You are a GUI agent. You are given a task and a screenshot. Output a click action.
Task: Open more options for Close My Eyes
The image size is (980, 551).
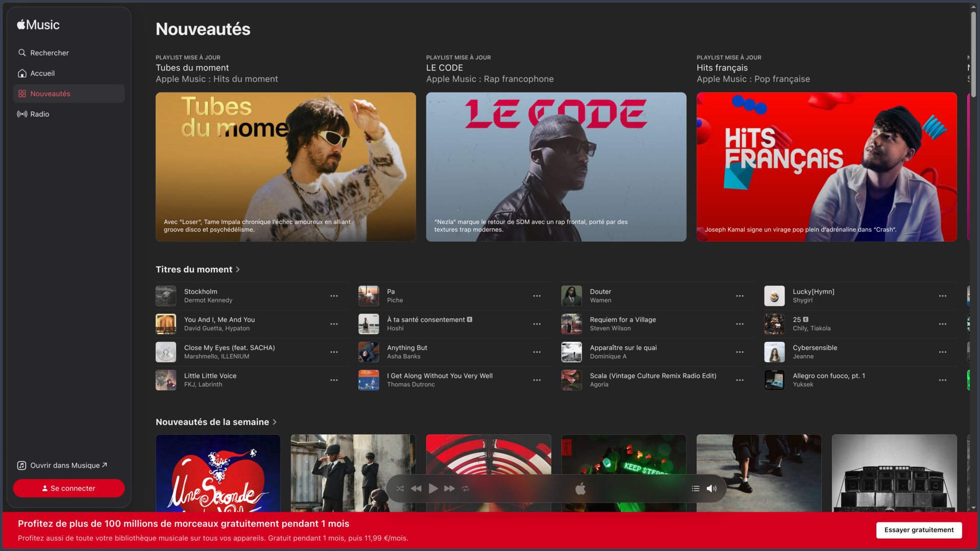click(334, 352)
